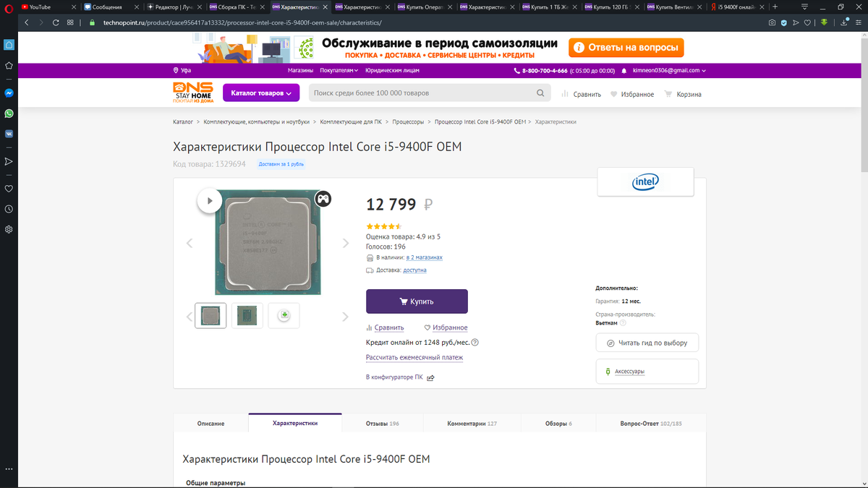The image size is (868, 488).
Task: Open WhatsApp in the Opera sidebar
Action: click(9, 114)
